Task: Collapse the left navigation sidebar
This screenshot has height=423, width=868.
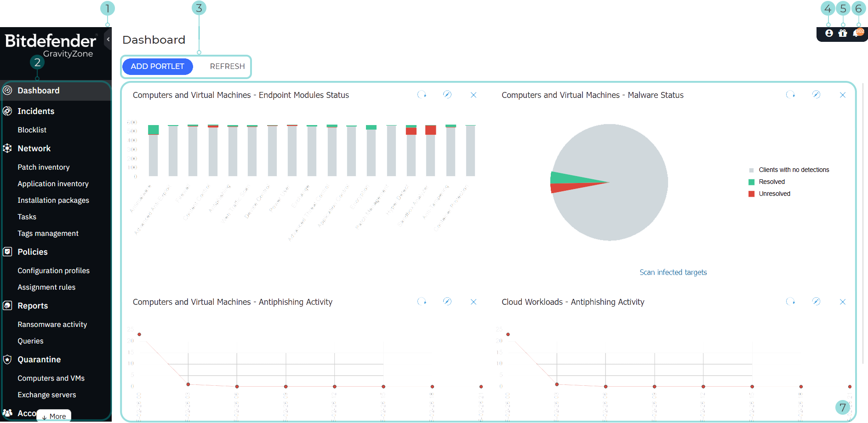Action: 108,39
